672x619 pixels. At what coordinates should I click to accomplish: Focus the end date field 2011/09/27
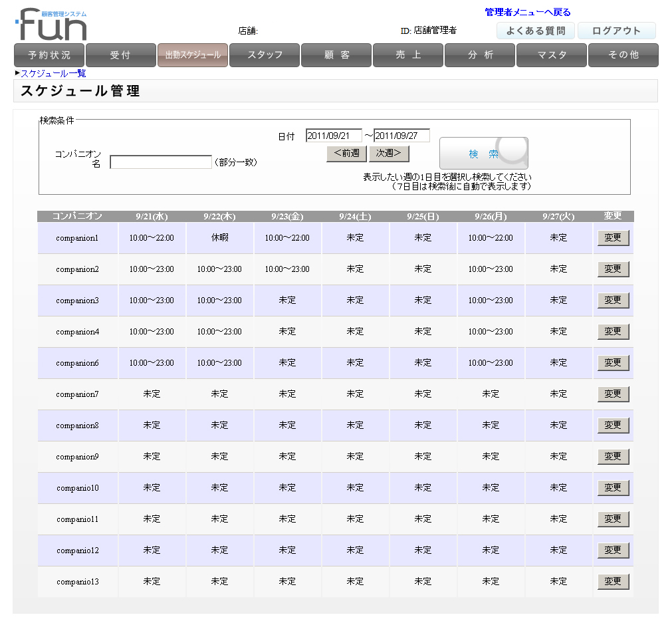click(x=401, y=136)
